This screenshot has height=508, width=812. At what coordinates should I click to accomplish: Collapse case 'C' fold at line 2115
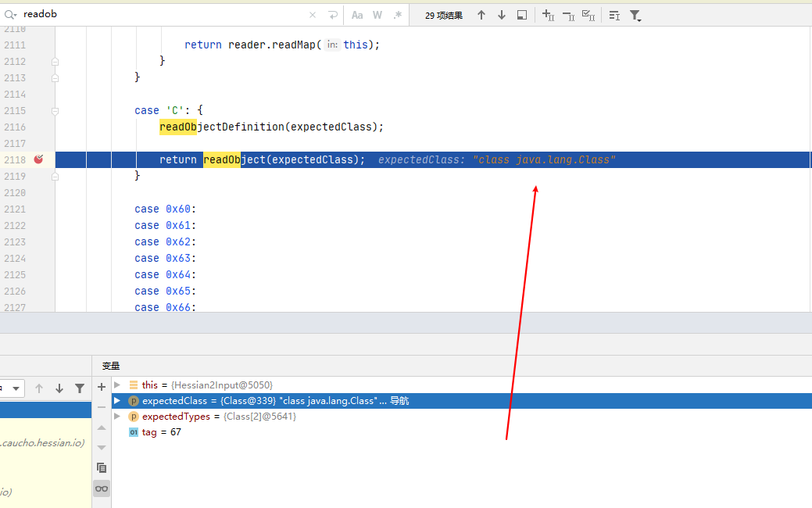pyautogui.click(x=55, y=111)
